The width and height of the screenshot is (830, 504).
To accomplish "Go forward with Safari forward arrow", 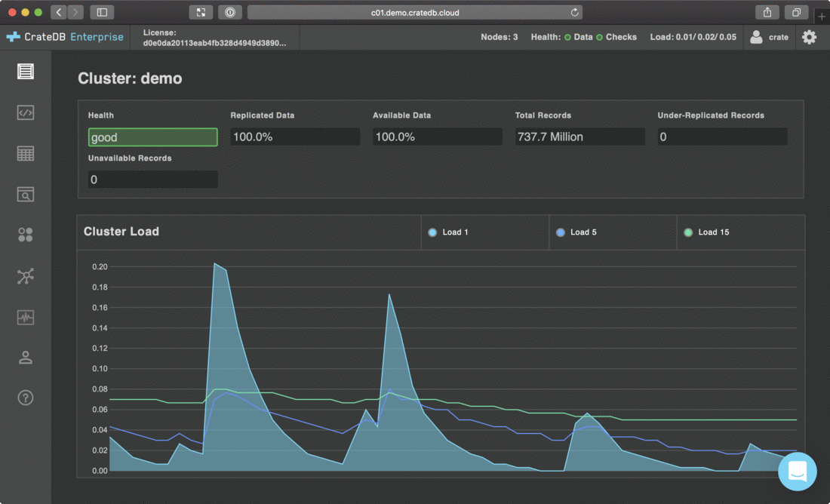I will coord(75,12).
